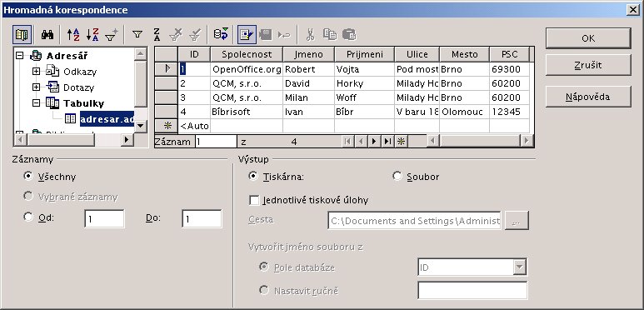644x310 pixels.
Task: Click the Mesto column header
Action: 464,54
